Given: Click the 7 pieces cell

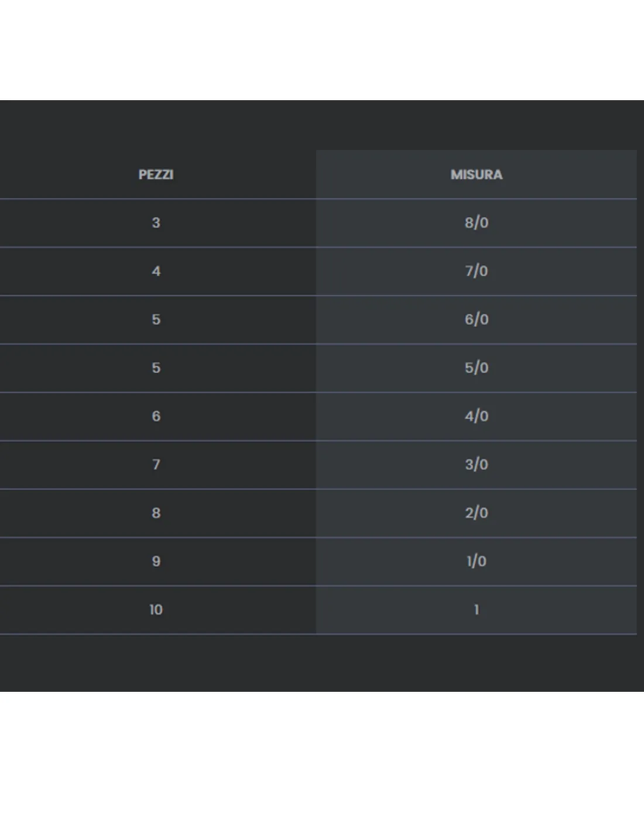Looking at the screenshot, I should (156, 465).
